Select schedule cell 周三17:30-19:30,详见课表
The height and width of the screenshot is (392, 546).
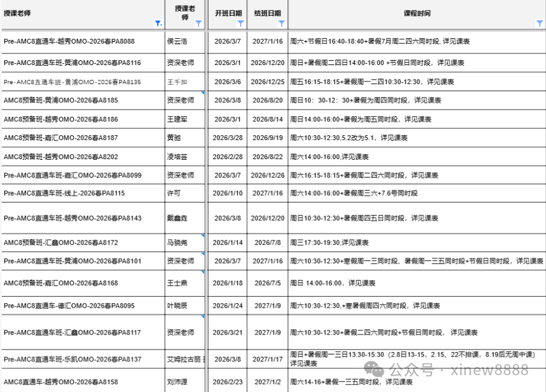coord(329,243)
